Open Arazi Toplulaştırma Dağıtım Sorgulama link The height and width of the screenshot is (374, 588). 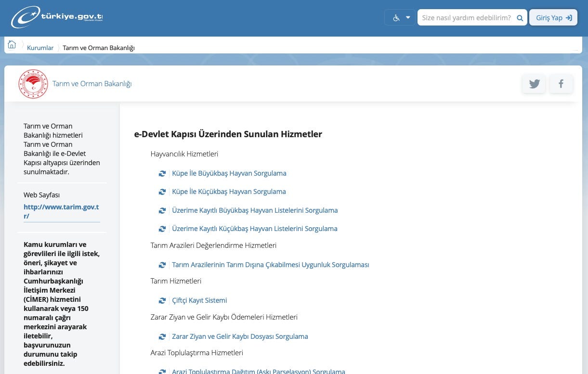(x=259, y=371)
